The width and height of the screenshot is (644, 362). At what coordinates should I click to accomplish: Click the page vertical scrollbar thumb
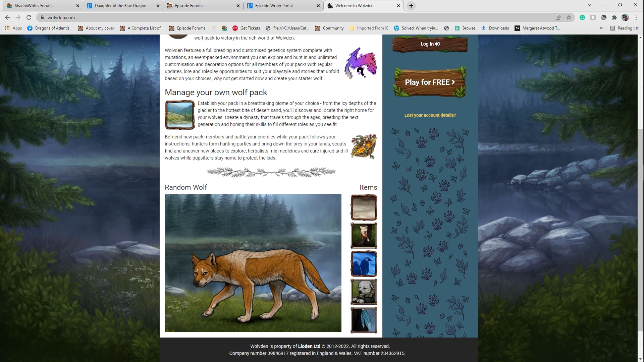click(x=641, y=230)
